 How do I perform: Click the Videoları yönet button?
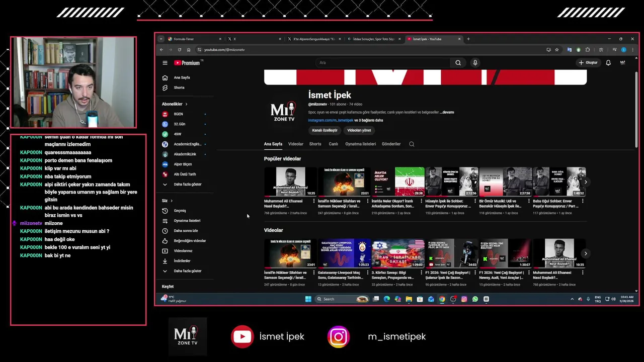(x=359, y=130)
